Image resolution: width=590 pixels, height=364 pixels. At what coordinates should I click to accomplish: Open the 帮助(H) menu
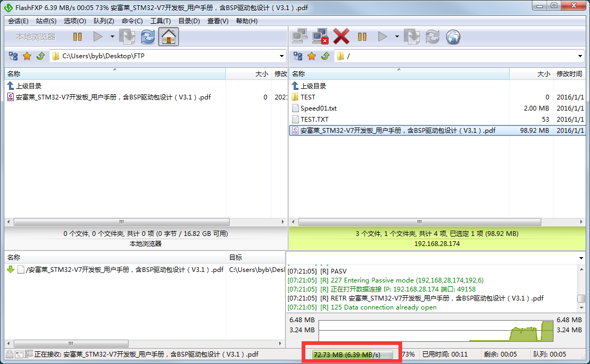tap(247, 21)
